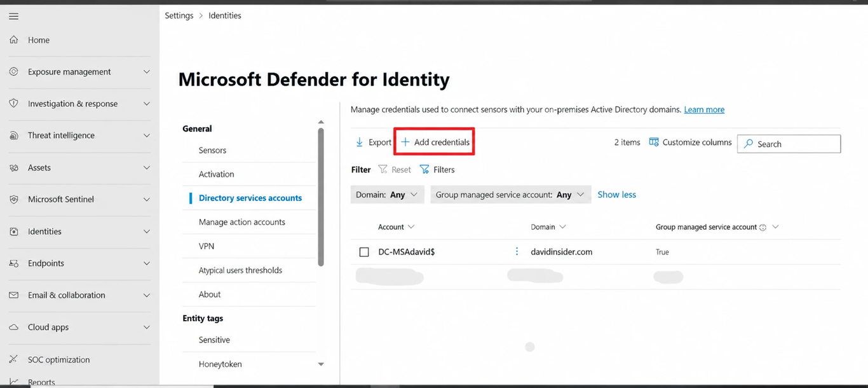Expand the Cloud apps chevron
Viewport: 868px width, 388px height.
pyautogui.click(x=147, y=328)
